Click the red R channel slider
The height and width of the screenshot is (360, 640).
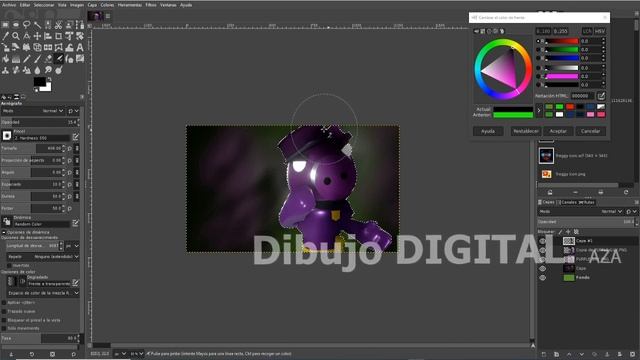(x=562, y=41)
